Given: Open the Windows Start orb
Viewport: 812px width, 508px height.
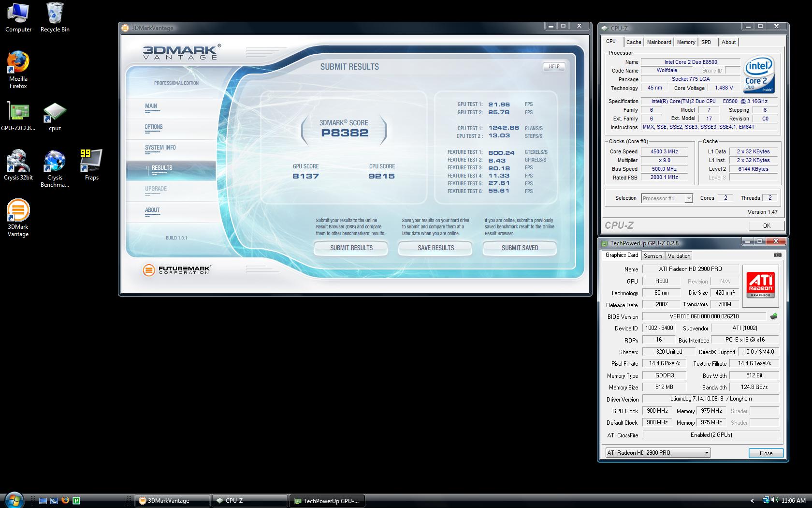Looking at the screenshot, I should (14, 500).
